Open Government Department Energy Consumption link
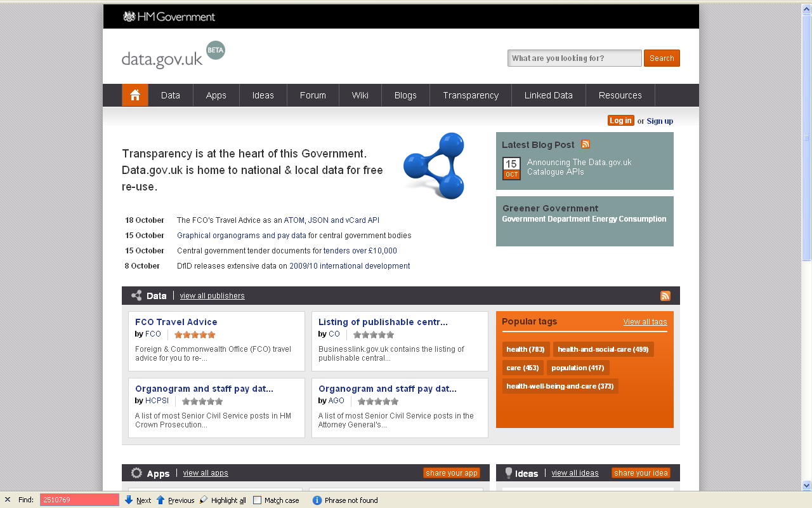The image size is (812, 508). coord(584,219)
